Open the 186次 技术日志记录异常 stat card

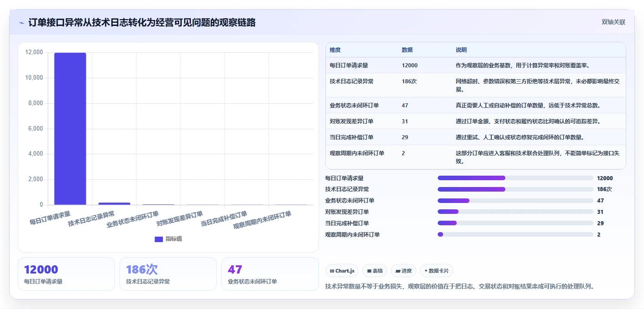(x=168, y=274)
